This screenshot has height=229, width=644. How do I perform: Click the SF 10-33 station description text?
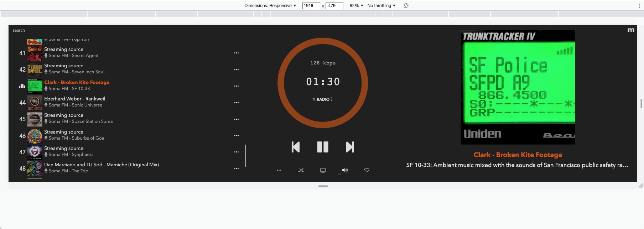(x=517, y=165)
